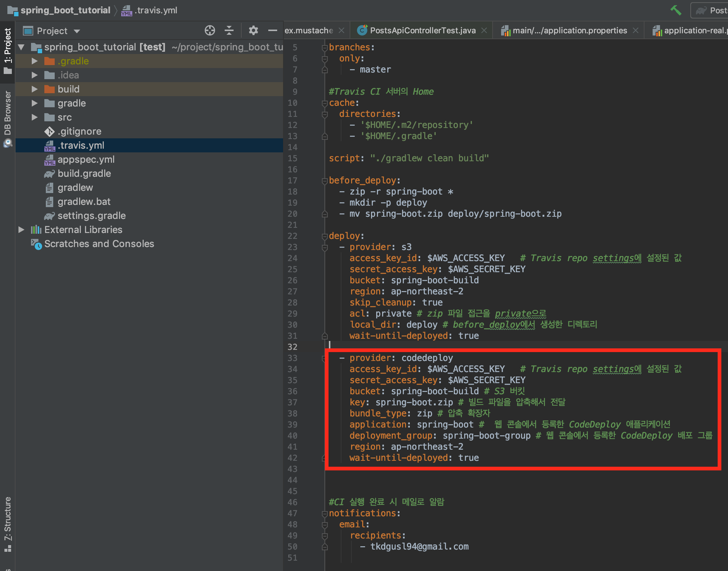Image resolution: width=728 pixels, height=571 pixels.
Task: Click the Collapse All icon in Project panel
Action: (229, 30)
